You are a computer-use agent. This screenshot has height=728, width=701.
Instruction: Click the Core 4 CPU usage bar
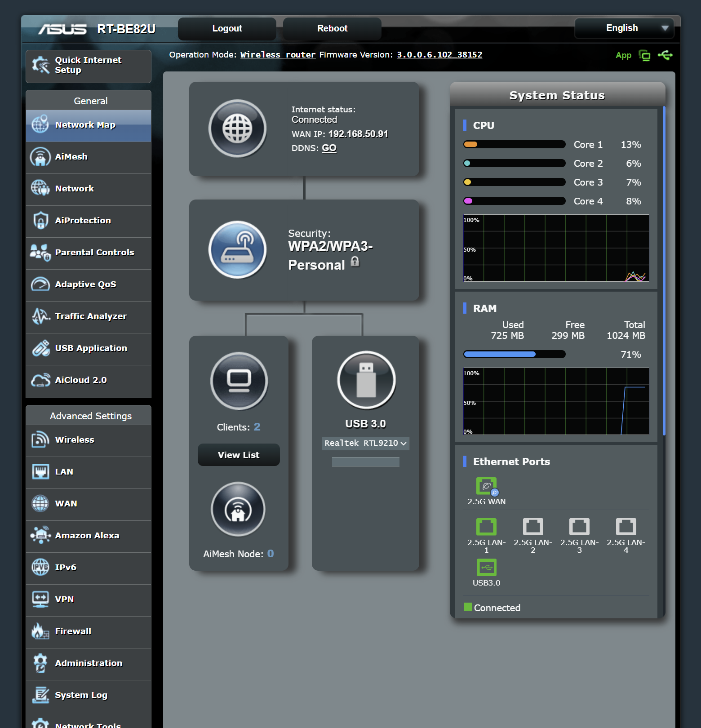(x=514, y=201)
